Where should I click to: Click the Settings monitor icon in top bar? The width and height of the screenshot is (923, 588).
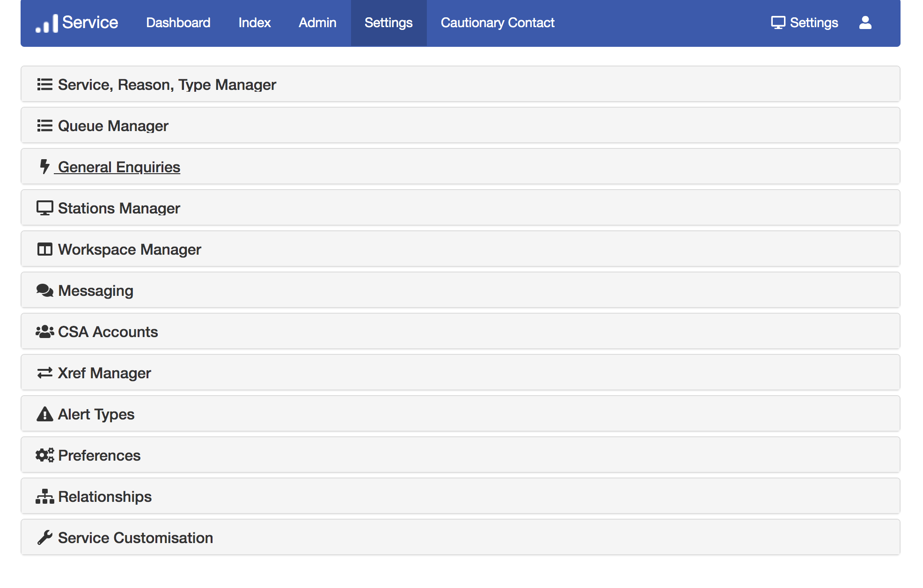(778, 22)
